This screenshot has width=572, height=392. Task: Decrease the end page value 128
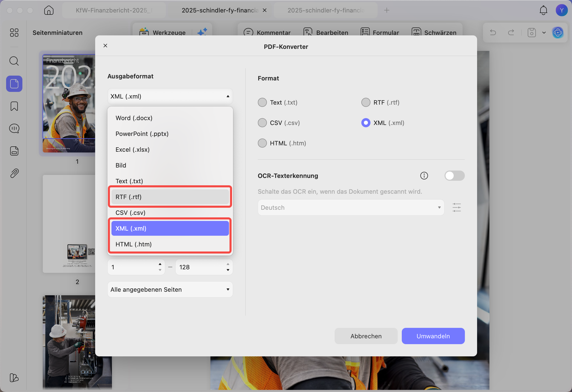pyautogui.click(x=228, y=270)
